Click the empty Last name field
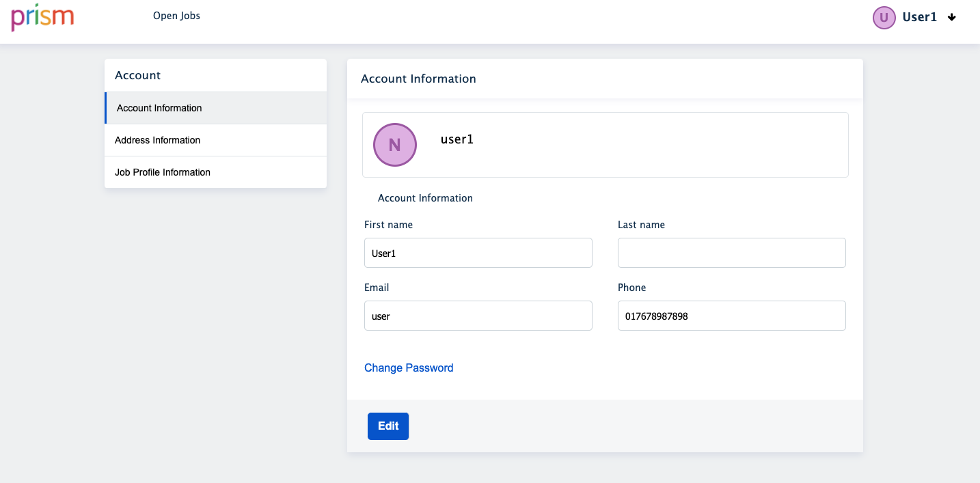The height and width of the screenshot is (483, 980). [x=731, y=253]
